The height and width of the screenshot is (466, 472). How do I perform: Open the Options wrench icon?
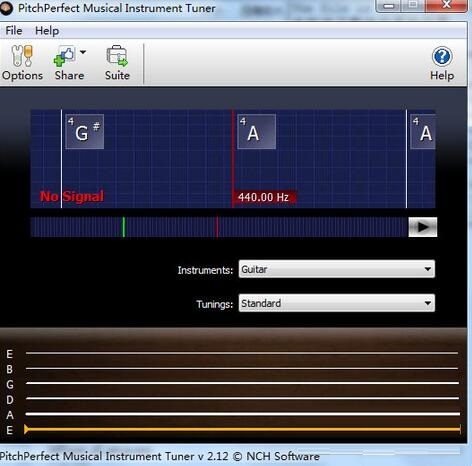(x=22, y=56)
